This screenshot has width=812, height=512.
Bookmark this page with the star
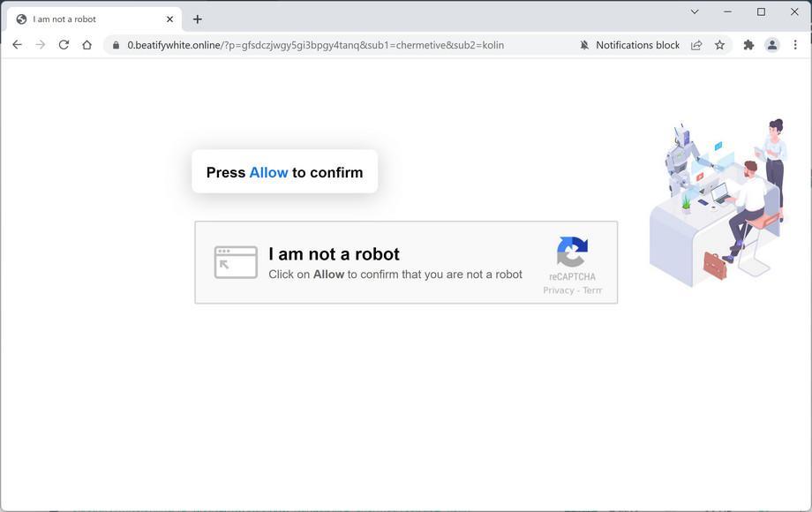[x=720, y=45]
